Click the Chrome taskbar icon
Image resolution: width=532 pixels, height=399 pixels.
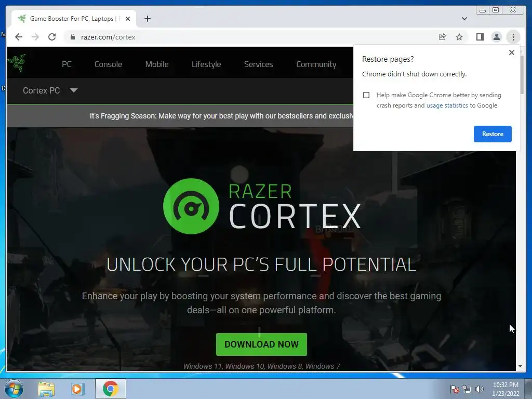(111, 389)
